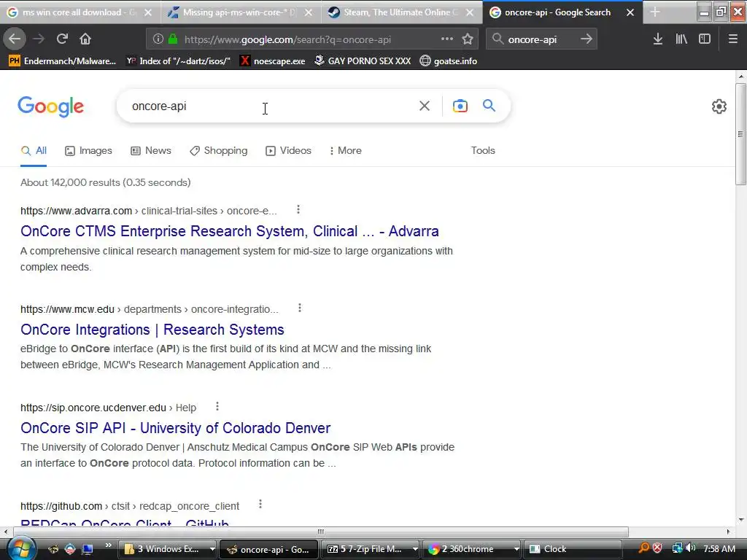
Task: Click the volume speaker tray icon
Action: coord(690,548)
